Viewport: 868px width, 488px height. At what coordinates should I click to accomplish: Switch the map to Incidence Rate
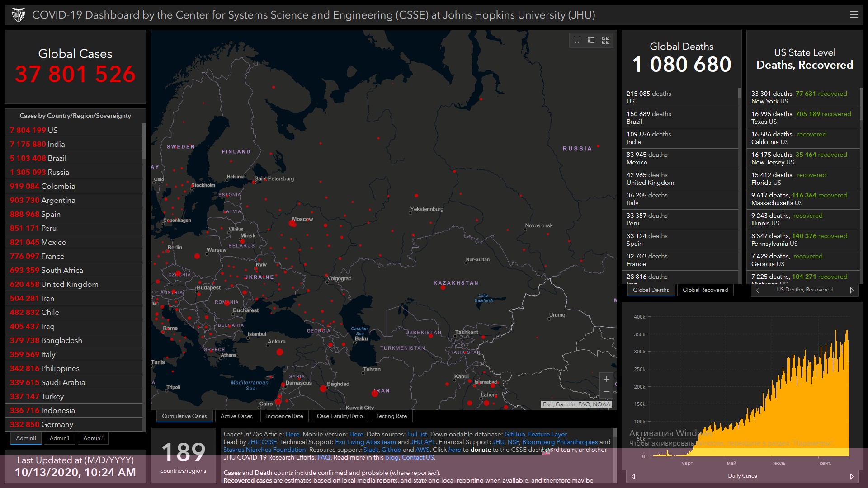pos(284,416)
